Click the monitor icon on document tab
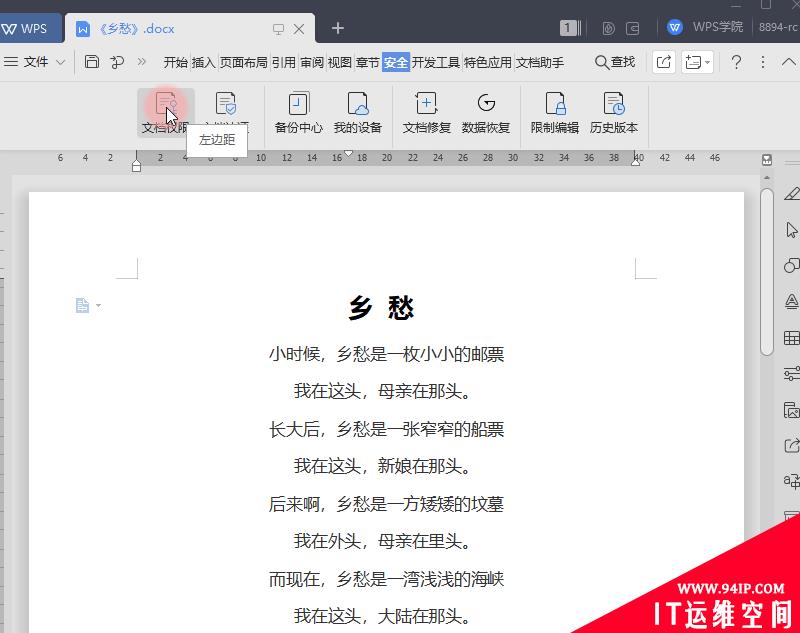The image size is (800, 633). point(278,29)
